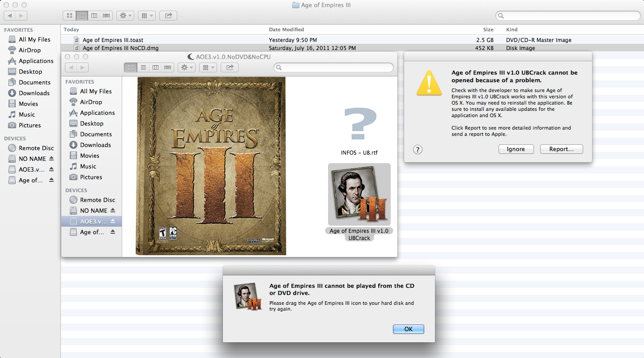Viewport: 644px width, 358px height.
Task: Click the search field of the AOE3 window
Action: (333, 67)
